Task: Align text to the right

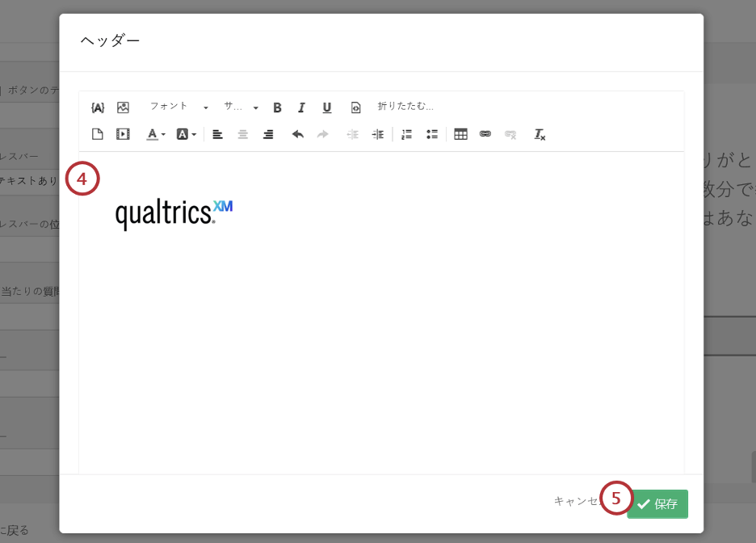Action: (268, 135)
